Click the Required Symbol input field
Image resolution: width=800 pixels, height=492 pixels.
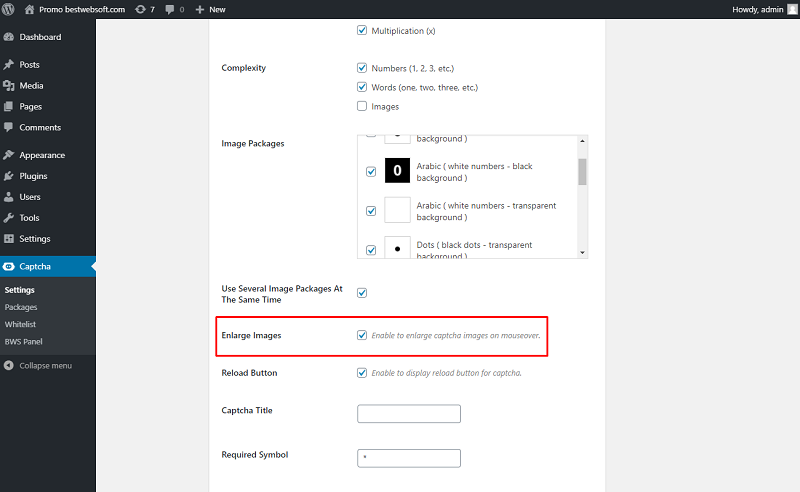(409, 458)
